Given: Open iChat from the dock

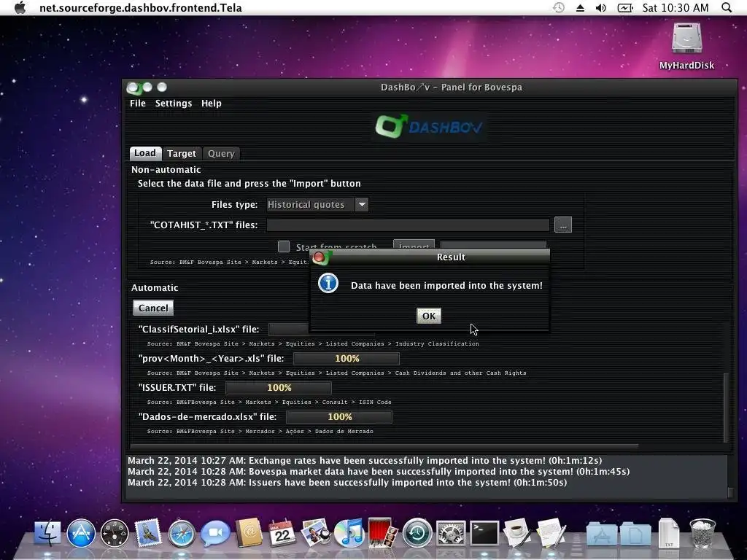Looking at the screenshot, I should point(215,533).
